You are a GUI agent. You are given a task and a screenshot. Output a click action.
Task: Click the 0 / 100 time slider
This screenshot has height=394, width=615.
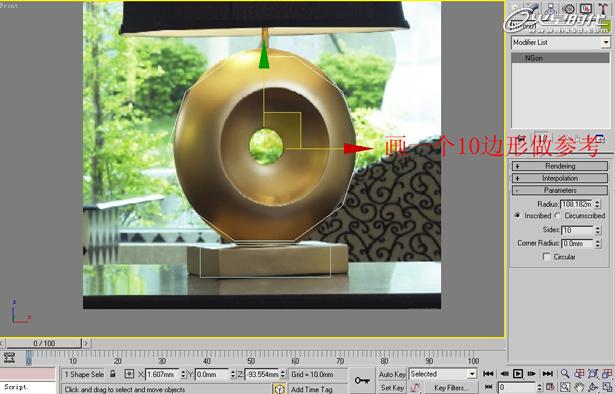coord(44,343)
